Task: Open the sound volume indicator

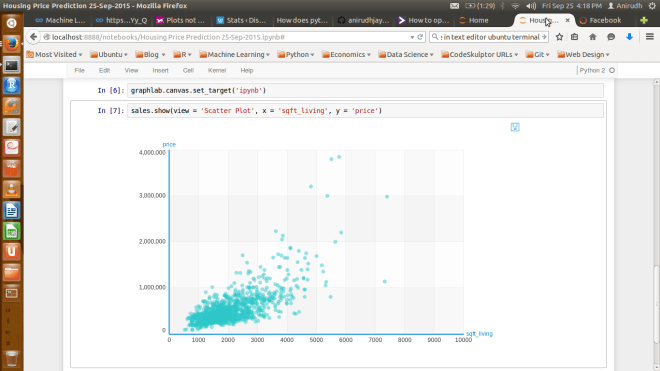Action: (x=531, y=6)
